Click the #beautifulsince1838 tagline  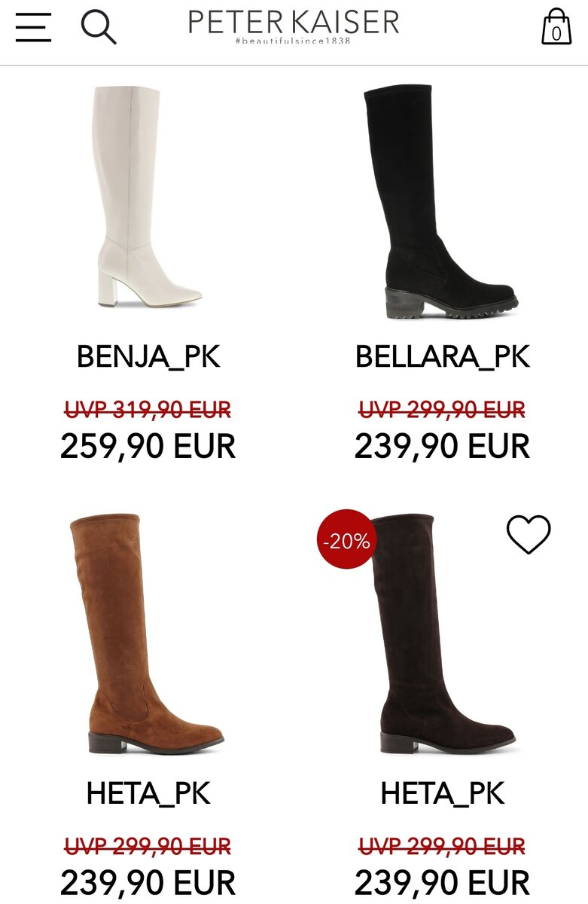coord(293,39)
